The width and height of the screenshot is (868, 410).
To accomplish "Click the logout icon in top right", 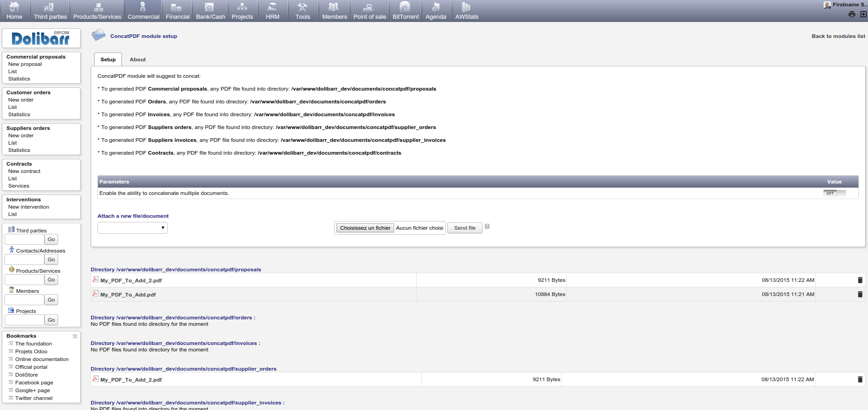I will (863, 14).
